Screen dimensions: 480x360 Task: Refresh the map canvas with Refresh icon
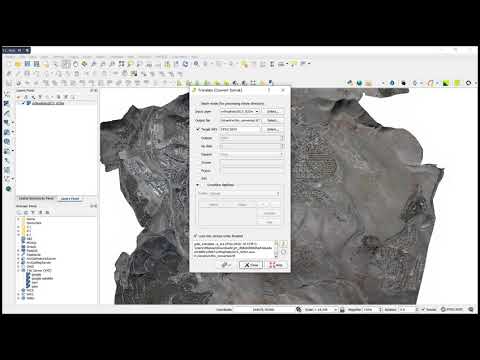186,64
